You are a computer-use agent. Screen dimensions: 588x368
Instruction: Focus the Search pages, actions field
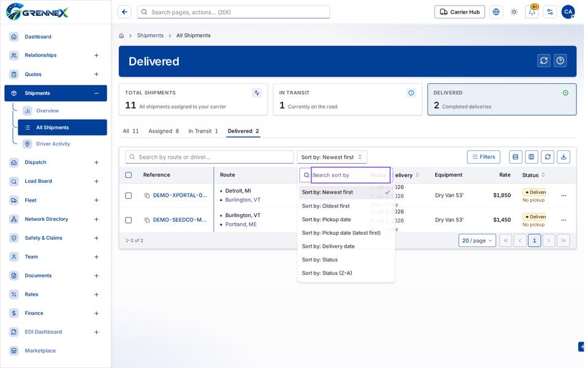click(x=233, y=12)
